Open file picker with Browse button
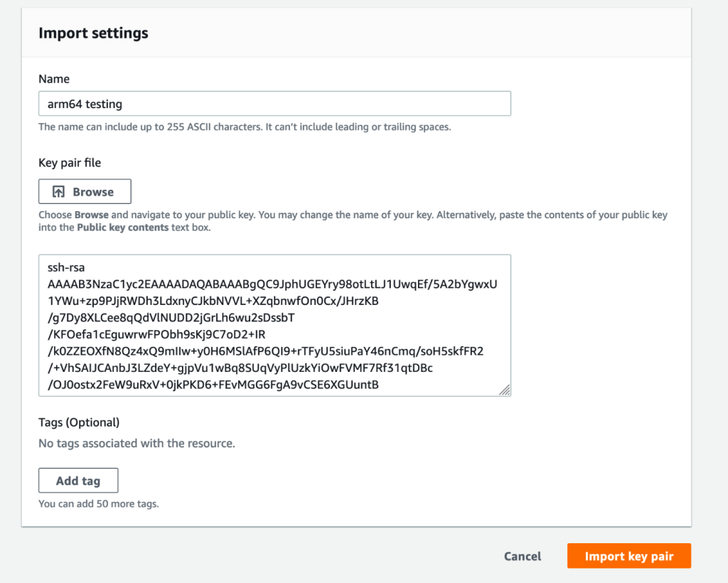This screenshot has height=583, width=728. [85, 191]
